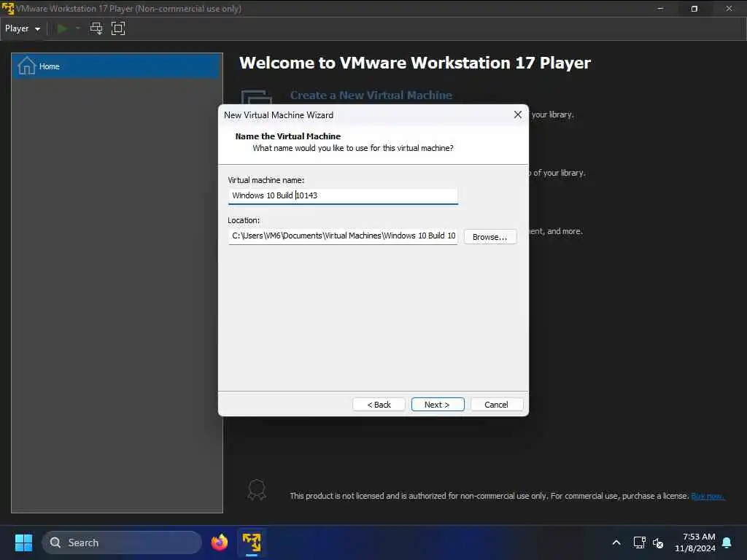Click the muted volume tray icon

658,542
